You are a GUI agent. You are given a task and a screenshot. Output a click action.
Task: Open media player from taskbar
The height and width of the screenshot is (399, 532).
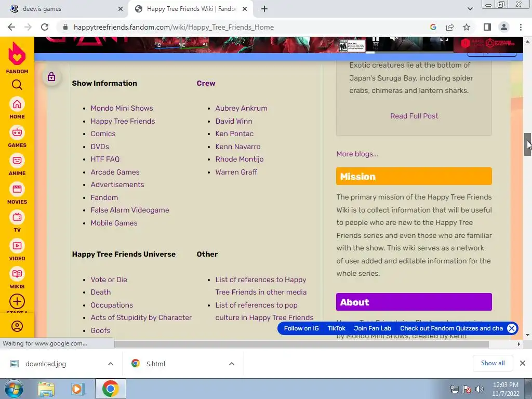coord(77,389)
